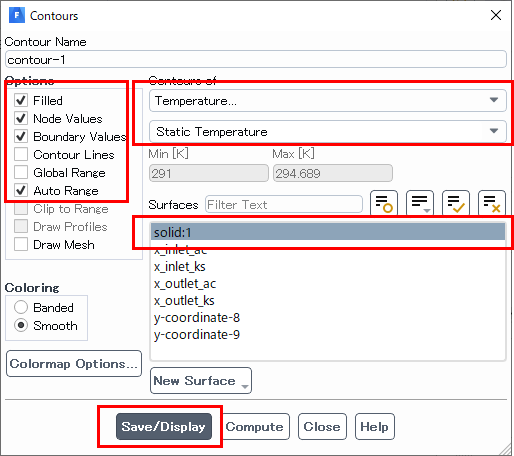
Task: Click the surfaces Filter Text field
Action: [x=284, y=204]
